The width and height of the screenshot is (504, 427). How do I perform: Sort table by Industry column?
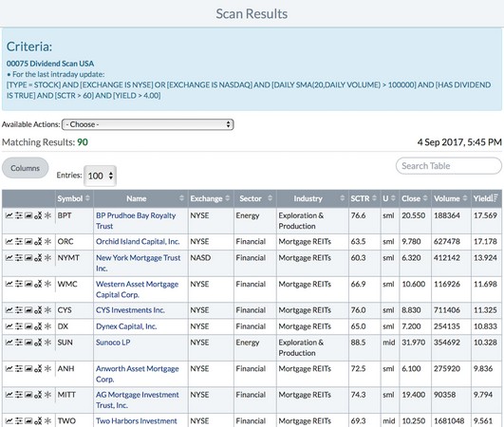pos(311,199)
